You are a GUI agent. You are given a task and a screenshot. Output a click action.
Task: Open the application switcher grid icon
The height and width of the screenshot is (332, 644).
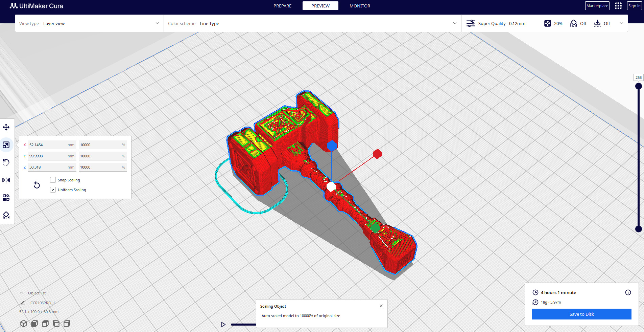[x=618, y=6]
